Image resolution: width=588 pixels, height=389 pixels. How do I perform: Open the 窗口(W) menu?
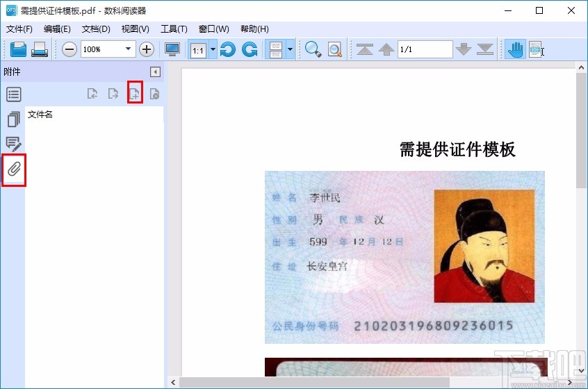point(214,29)
